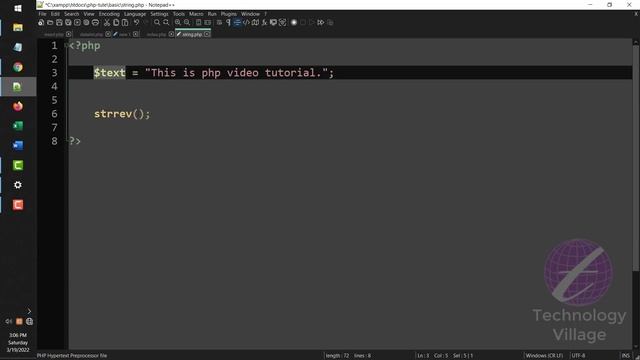
Task: Click the Folder as Workspace icon
Action: 273,22
